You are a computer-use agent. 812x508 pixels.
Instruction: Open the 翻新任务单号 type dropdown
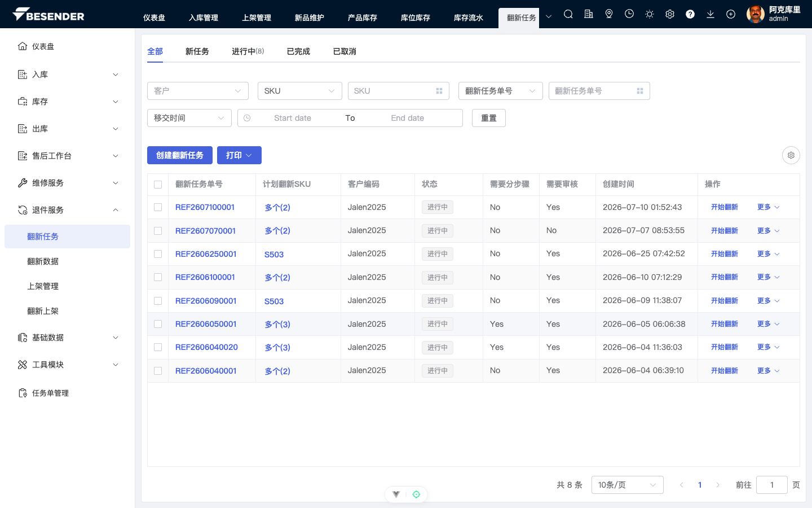pos(501,91)
